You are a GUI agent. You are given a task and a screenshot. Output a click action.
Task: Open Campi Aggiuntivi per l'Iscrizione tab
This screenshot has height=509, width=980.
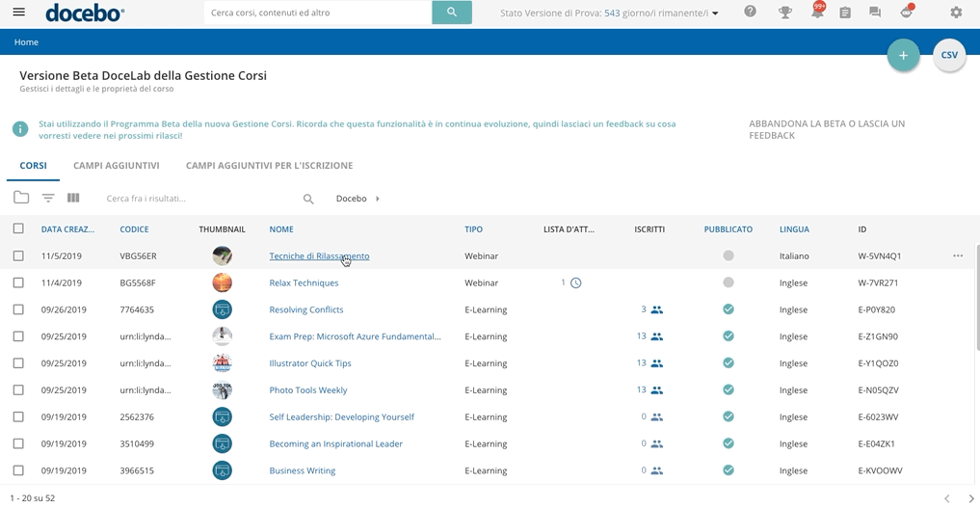[x=269, y=166]
